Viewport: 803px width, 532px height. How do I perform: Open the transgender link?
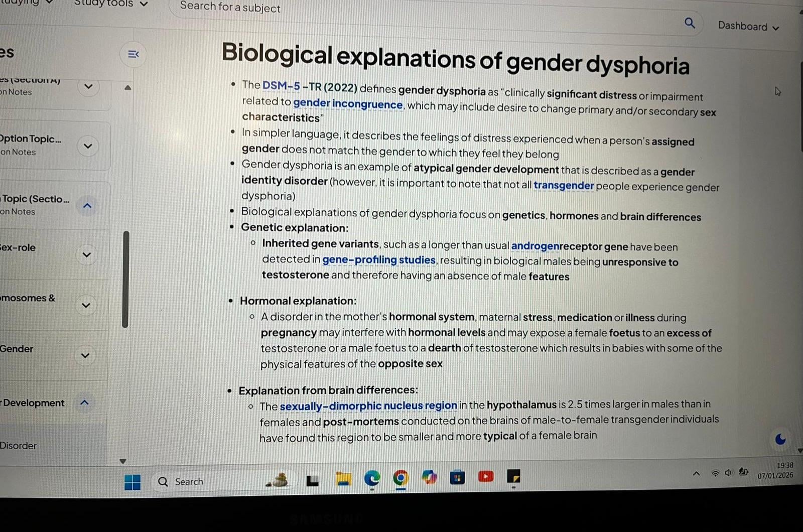pos(564,185)
